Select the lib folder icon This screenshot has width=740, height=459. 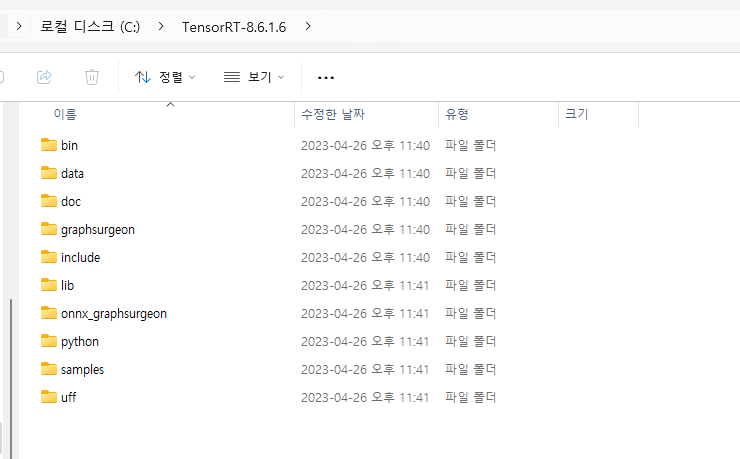[x=49, y=285]
